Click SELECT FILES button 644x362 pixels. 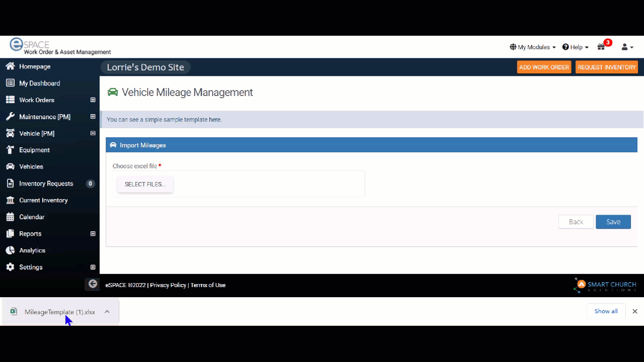click(x=145, y=184)
